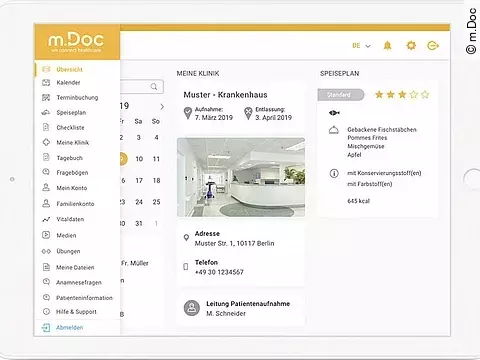Click the Speiseplan sidebar icon

pos(46,112)
